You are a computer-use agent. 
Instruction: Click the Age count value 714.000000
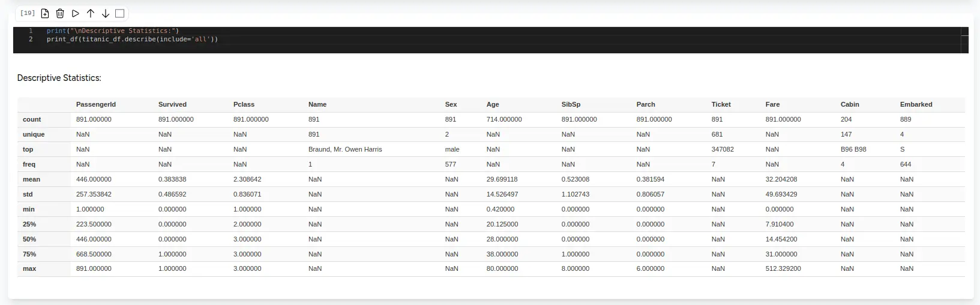tap(504, 119)
